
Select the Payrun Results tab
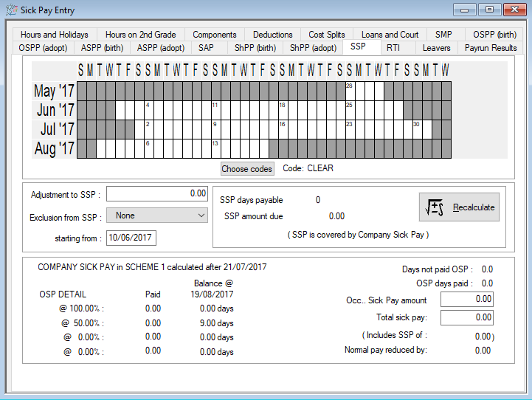point(490,48)
